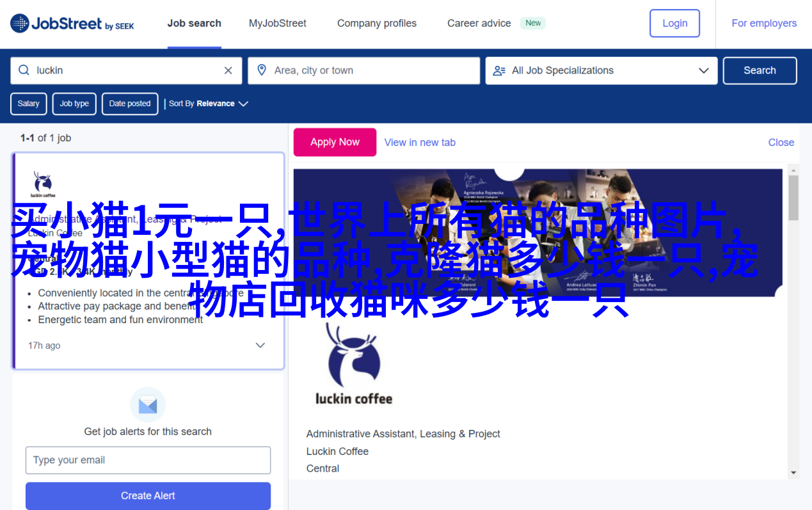This screenshot has height=510, width=812.
Task: Click the Energetic team and fun environment bullet
Action: [120, 319]
